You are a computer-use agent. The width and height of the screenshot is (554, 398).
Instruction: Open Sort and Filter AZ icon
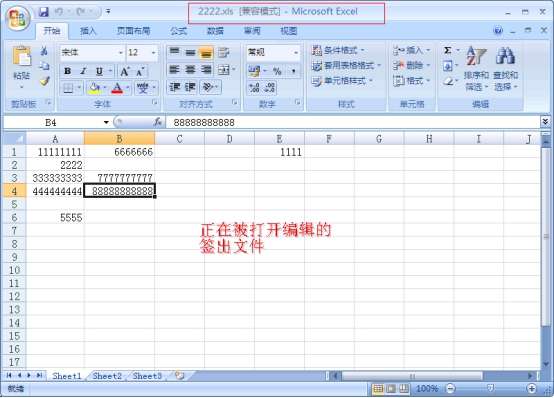(476, 56)
